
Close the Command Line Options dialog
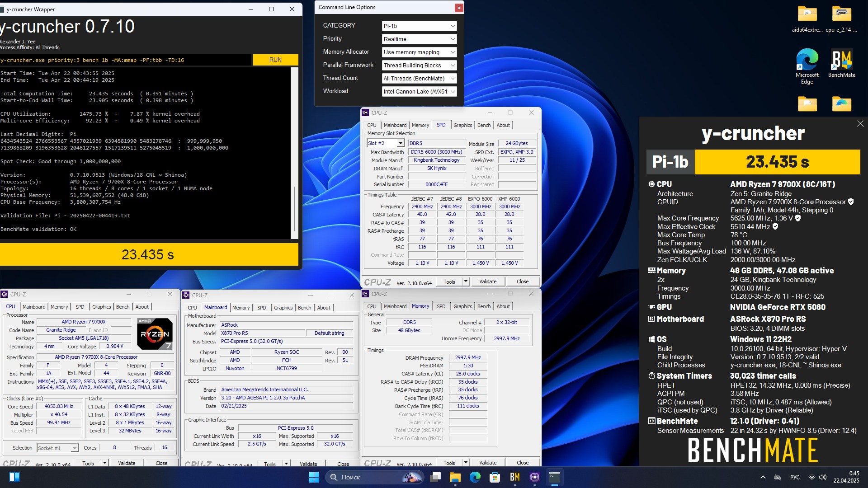point(459,7)
